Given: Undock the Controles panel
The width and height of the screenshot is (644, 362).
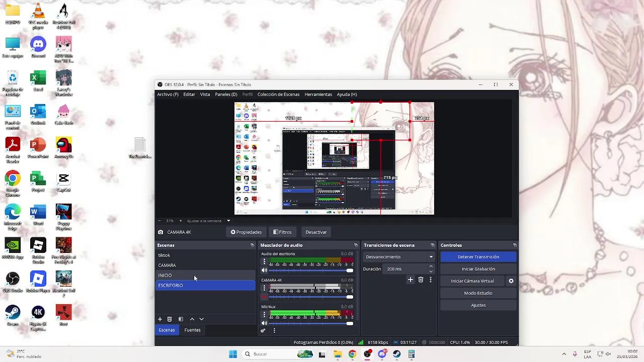Looking at the screenshot, I should coord(515,245).
